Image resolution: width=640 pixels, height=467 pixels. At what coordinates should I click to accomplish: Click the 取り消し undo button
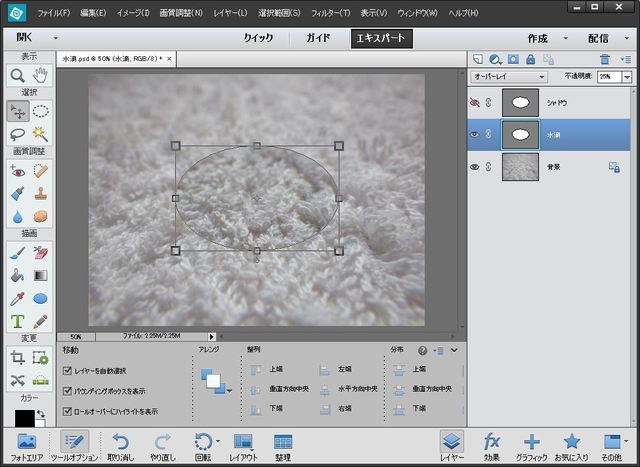click(120, 445)
